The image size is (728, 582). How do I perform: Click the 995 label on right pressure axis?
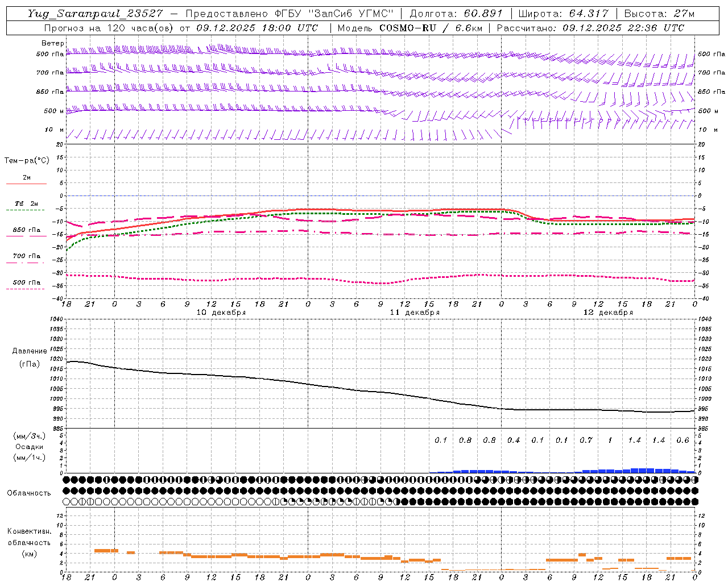point(703,409)
